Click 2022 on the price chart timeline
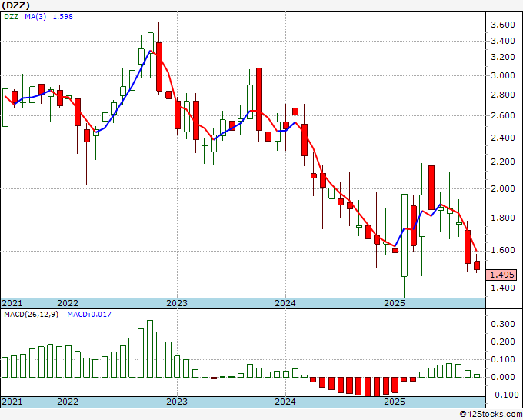The width and height of the screenshot is (523, 420). pos(68,303)
